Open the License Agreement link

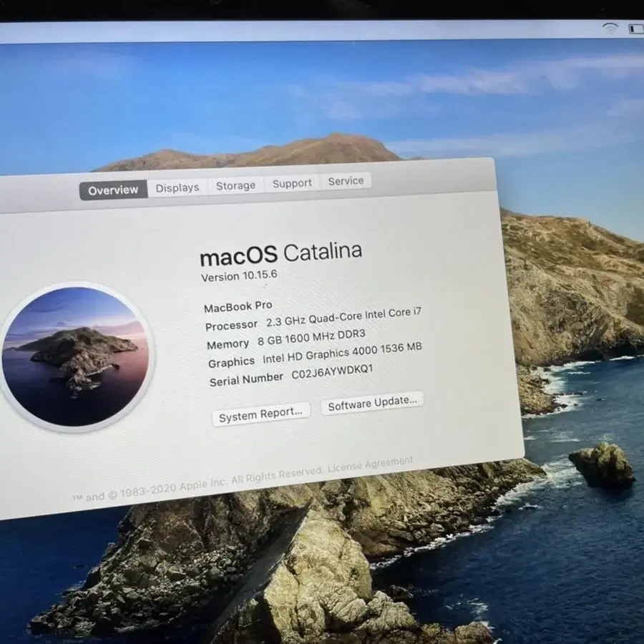(x=371, y=465)
